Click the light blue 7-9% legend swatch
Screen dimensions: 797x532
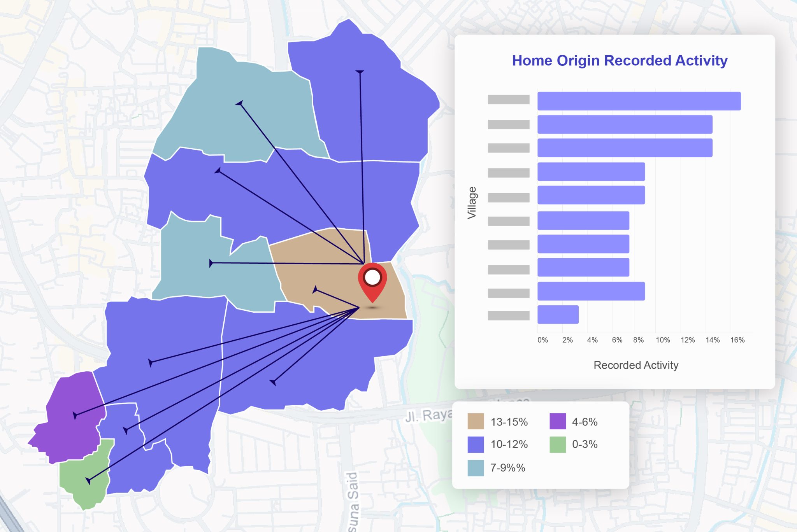(476, 468)
